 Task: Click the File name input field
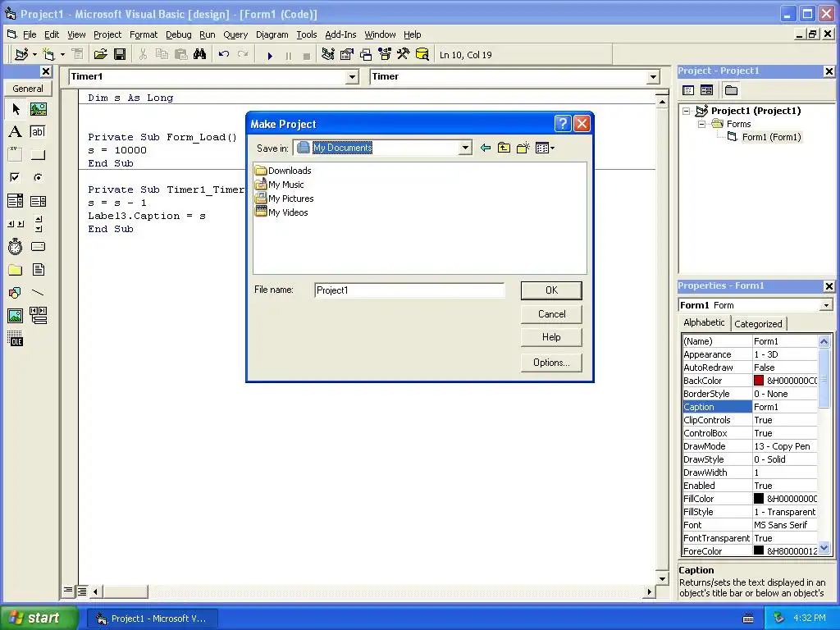409,290
